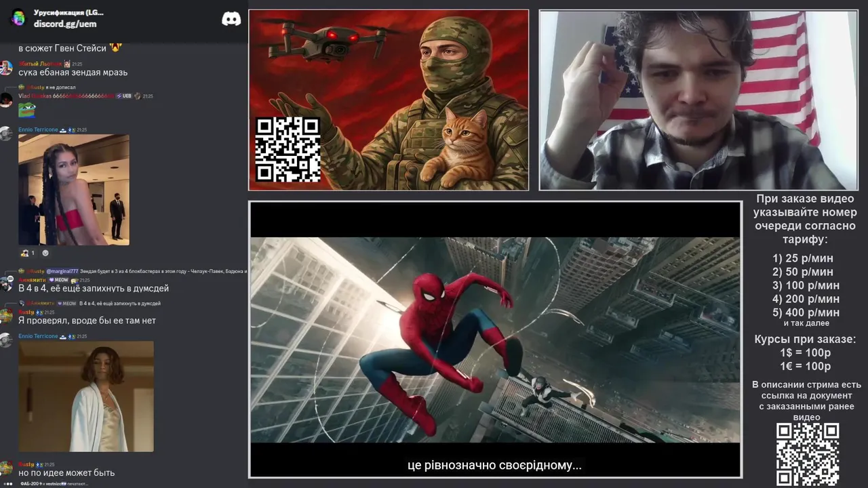Open Rusty's avatar beside 'но по идее'
Image resolution: width=868 pixels, height=488 pixels.
click(x=6, y=468)
